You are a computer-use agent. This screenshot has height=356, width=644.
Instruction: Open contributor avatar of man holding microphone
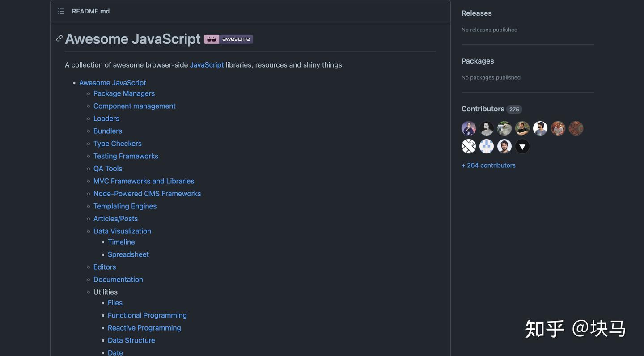point(469,128)
